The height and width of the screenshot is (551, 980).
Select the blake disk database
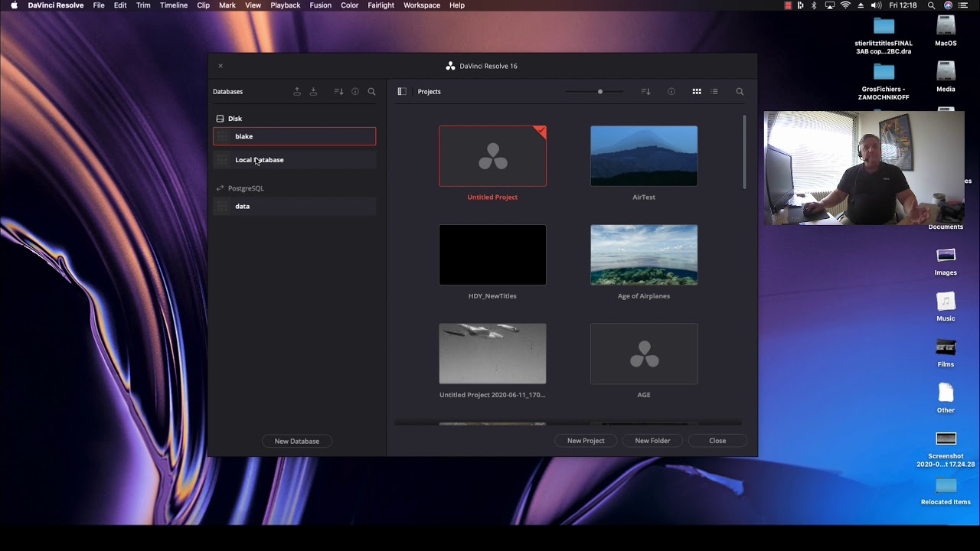tap(294, 136)
